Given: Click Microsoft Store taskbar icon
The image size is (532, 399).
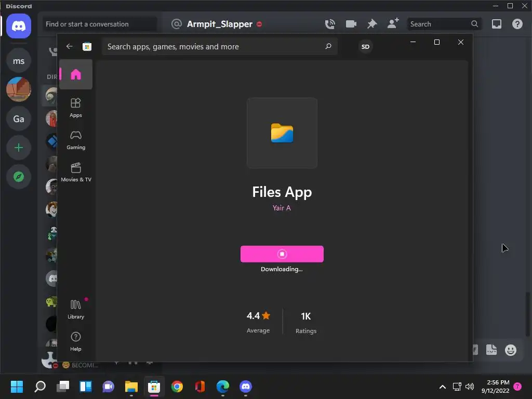Looking at the screenshot, I should coord(154,387).
